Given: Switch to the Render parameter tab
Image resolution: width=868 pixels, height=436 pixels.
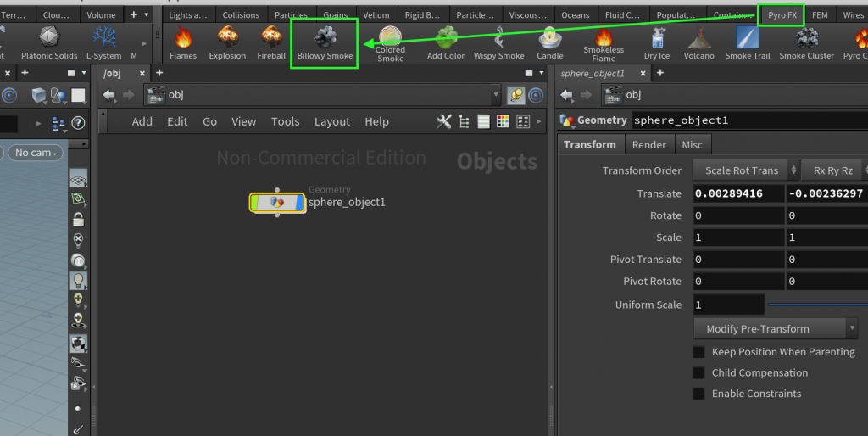Looking at the screenshot, I should pos(649,145).
